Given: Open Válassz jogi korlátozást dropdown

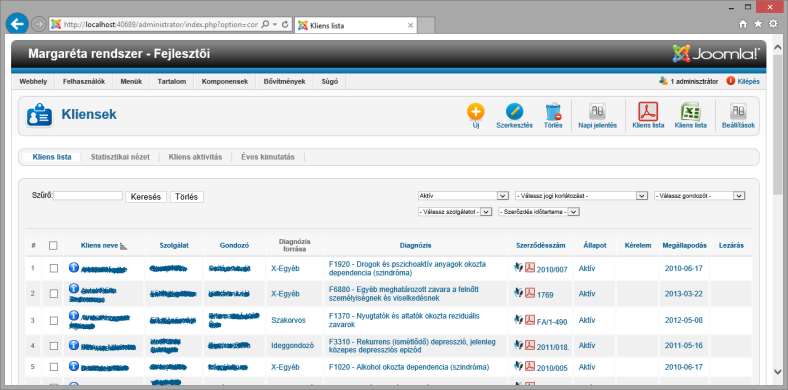Looking at the screenshot, I should coord(581,196).
